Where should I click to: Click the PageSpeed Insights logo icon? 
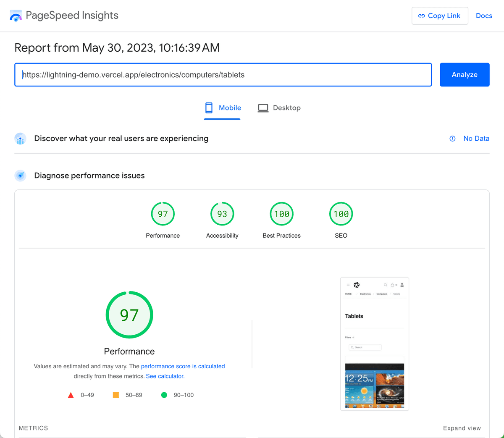click(x=16, y=16)
